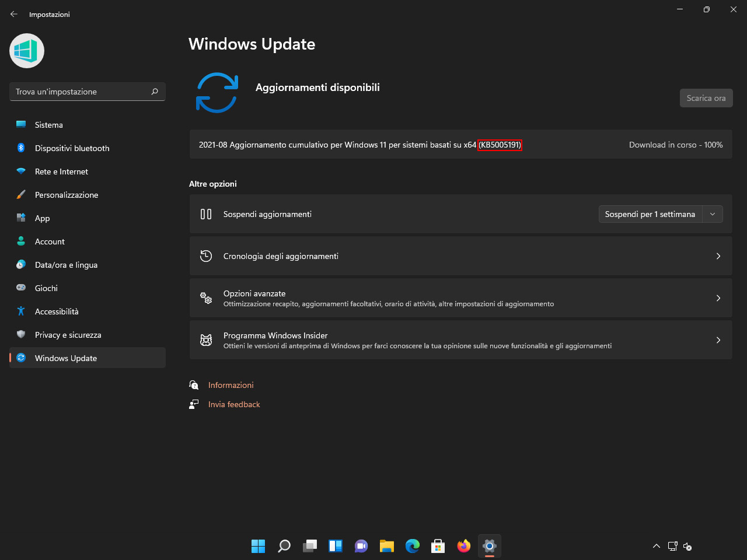Open Chat app on taskbar
747x560 pixels.
(x=361, y=546)
